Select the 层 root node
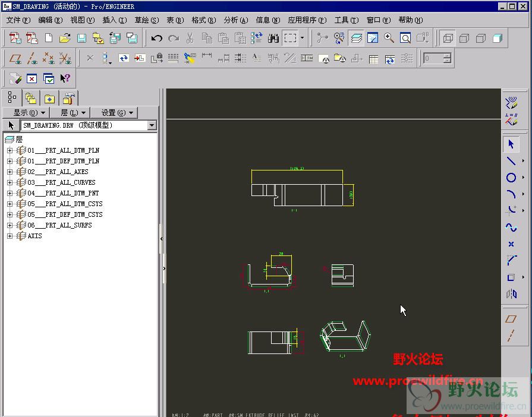 tap(19, 140)
